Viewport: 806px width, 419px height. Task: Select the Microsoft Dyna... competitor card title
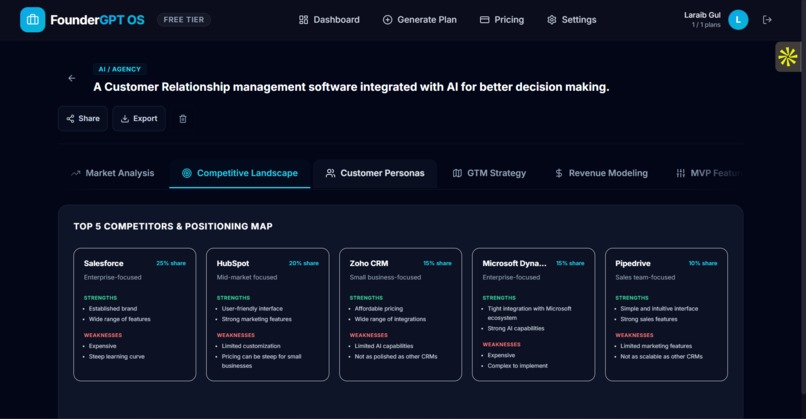point(514,263)
